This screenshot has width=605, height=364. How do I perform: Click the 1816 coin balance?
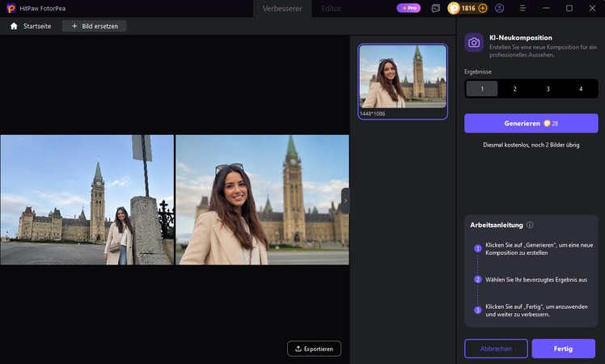pyautogui.click(x=468, y=8)
